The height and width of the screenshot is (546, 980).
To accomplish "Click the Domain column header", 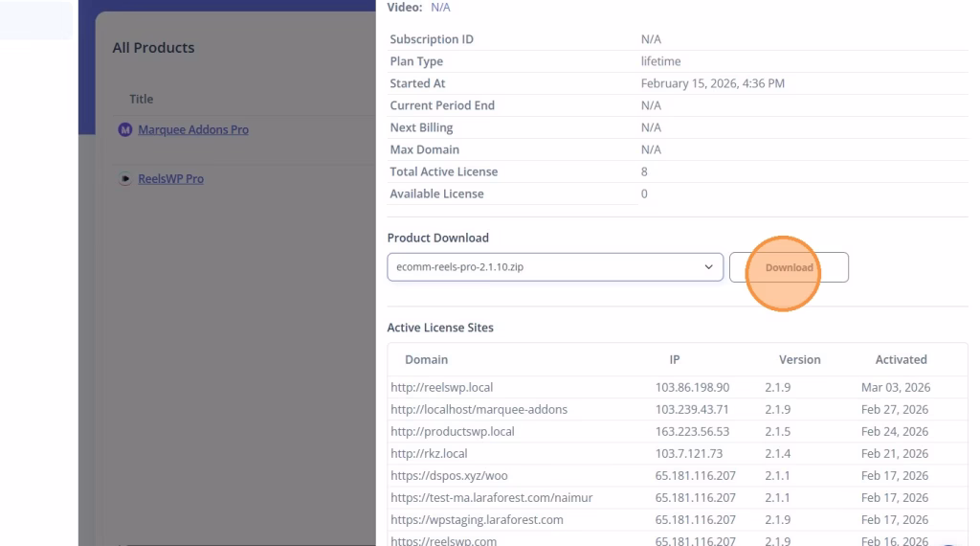I will tap(426, 359).
